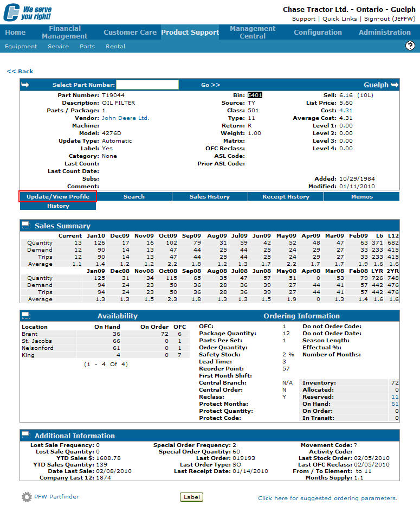Click the Guelph location label

pyautogui.click(x=376, y=85)
